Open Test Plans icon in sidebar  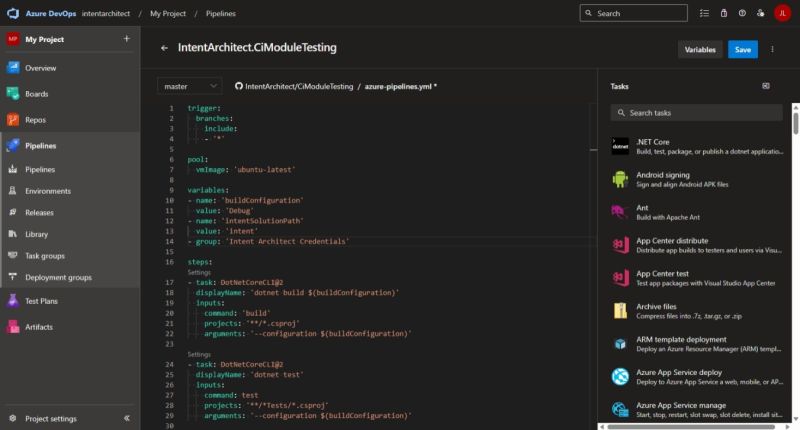(13, 301)
